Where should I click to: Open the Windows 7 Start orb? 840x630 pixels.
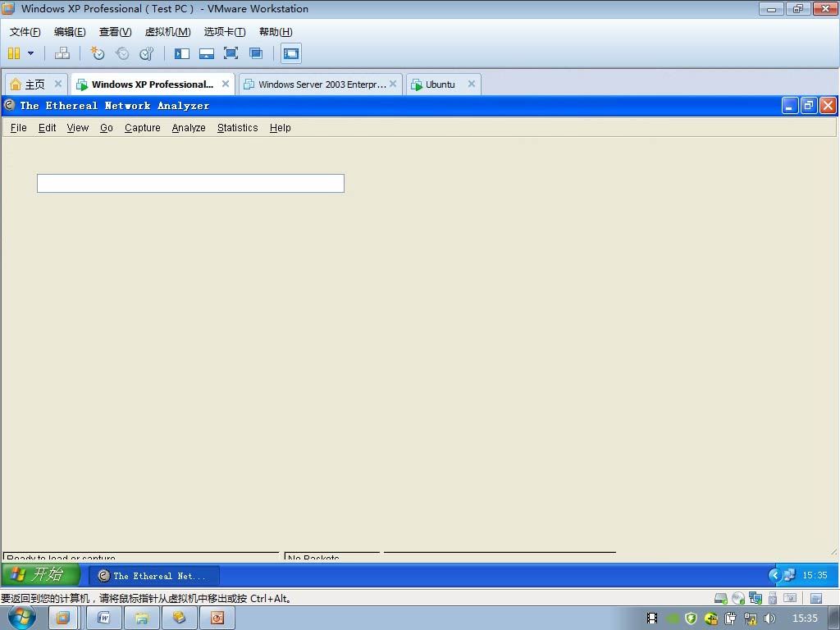pyautogui.click(x=21, y=618)
